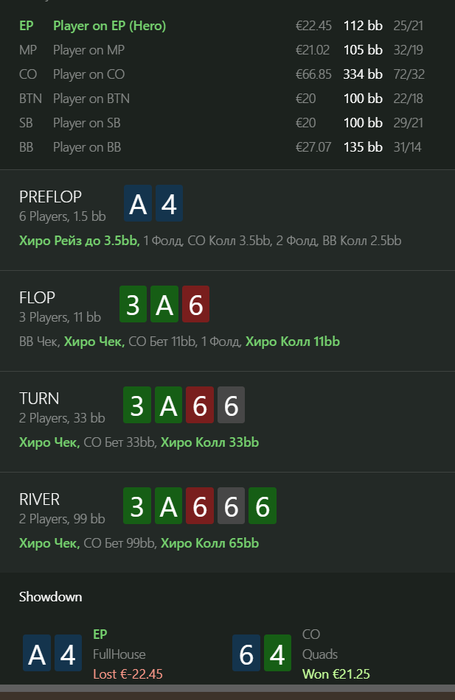The height and width of the screenshot is (700, 455).
Task: Click the Хиро Колл 33bb action
Action: coord(210,442)
